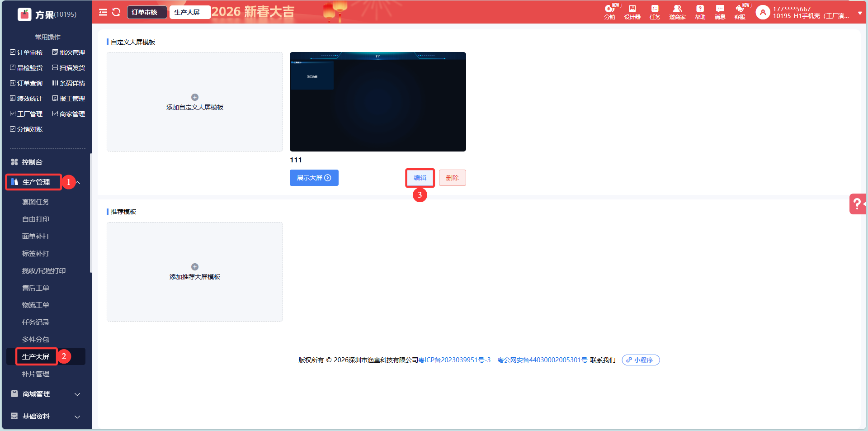Image resolution: width=868 pixels, height=431 pixels.
Task: Click the red floating help question icon
Action: pyautogui.click(x=857, y=204)
